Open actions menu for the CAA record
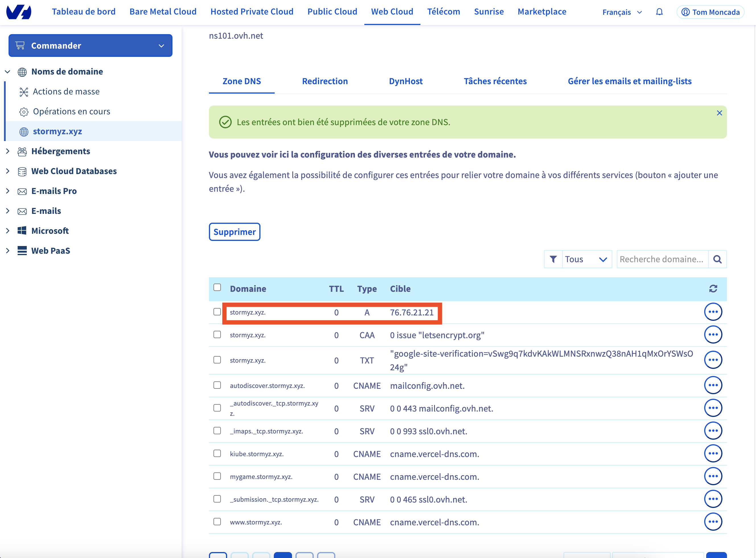The height and width of the screenshot is (558, 756). coord(713,335)
